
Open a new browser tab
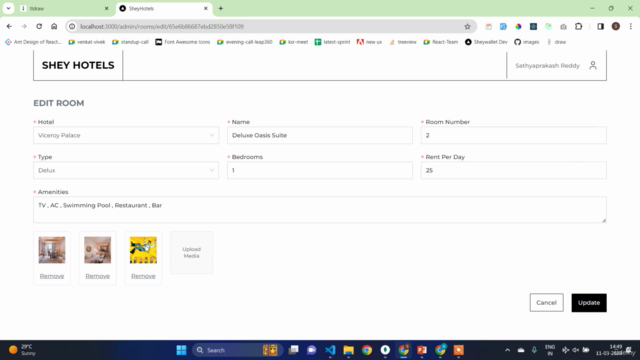pyautogui.click(x=221, y=8)
